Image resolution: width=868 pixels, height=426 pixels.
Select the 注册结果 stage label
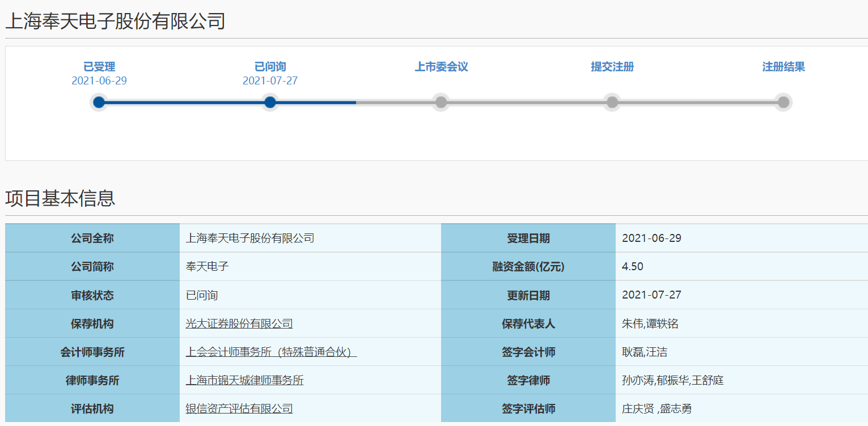[x=784, y=67]
